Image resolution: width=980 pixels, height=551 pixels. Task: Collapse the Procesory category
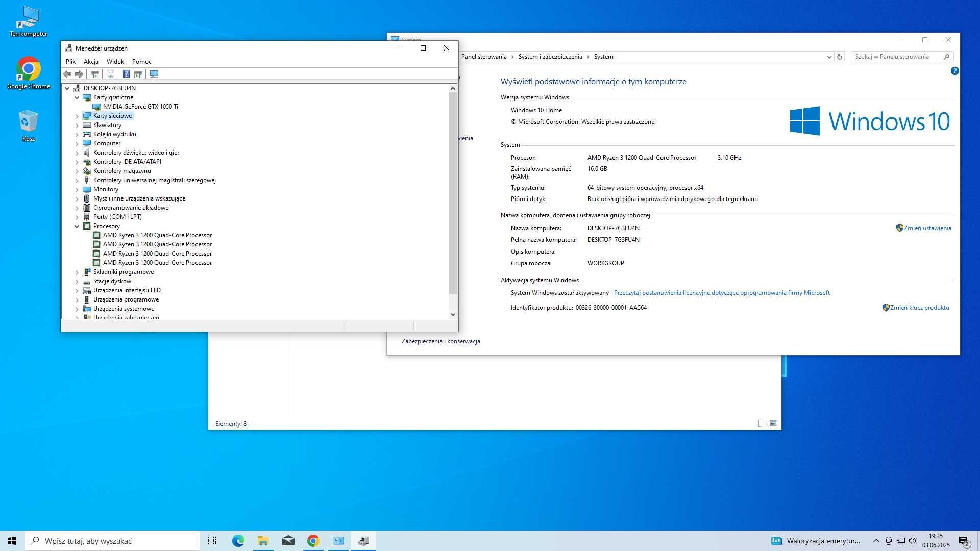tap(77, 226)
